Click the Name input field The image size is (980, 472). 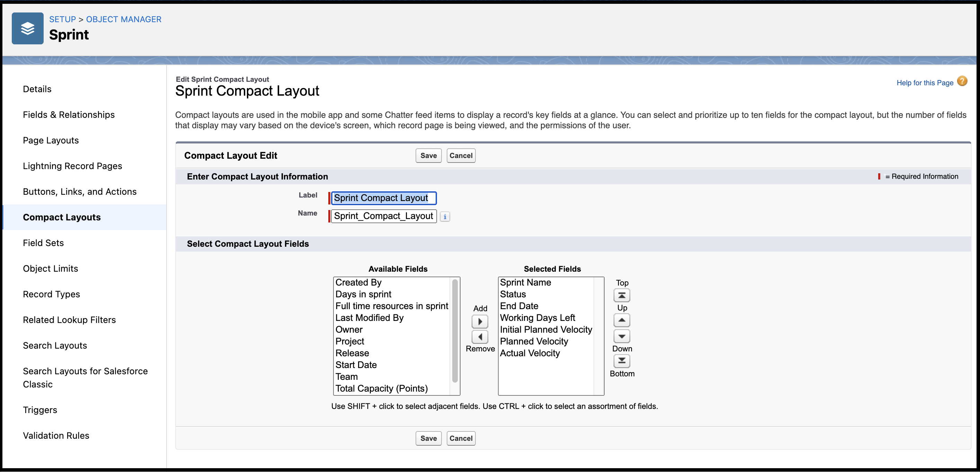pyautogui.click(x=383, y=216)
